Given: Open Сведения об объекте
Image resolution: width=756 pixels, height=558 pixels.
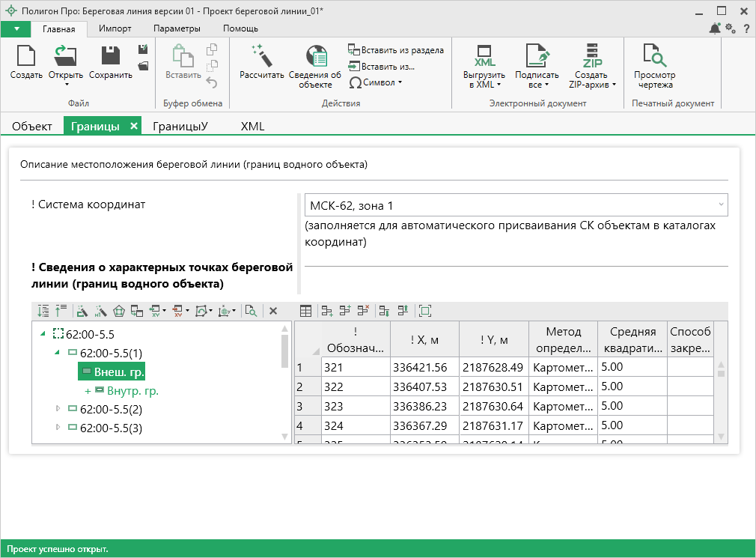Looking at the screenshot, I should (x=315, y=58).
